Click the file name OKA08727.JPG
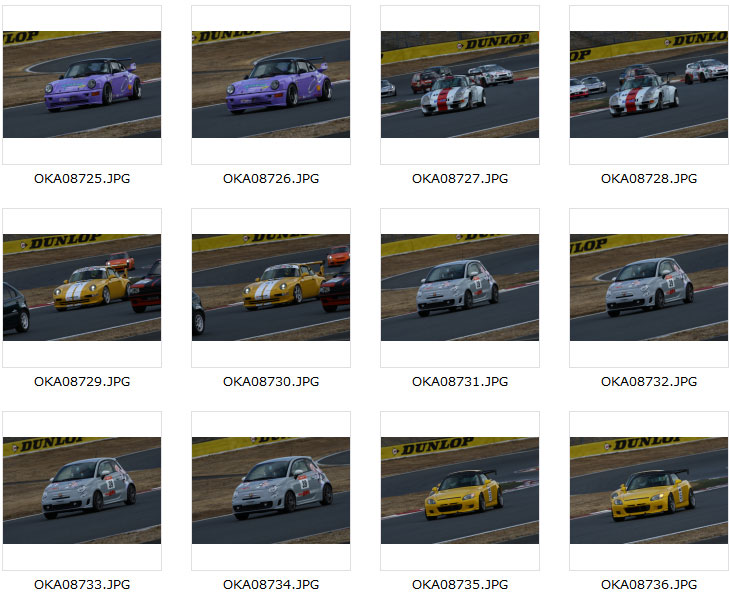 pos(460,179)
